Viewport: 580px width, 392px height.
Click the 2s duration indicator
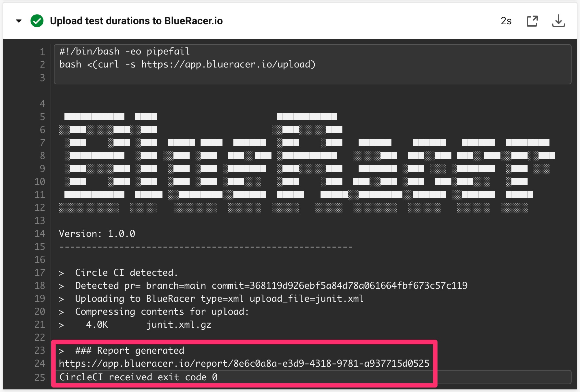(x=506, y=21)
